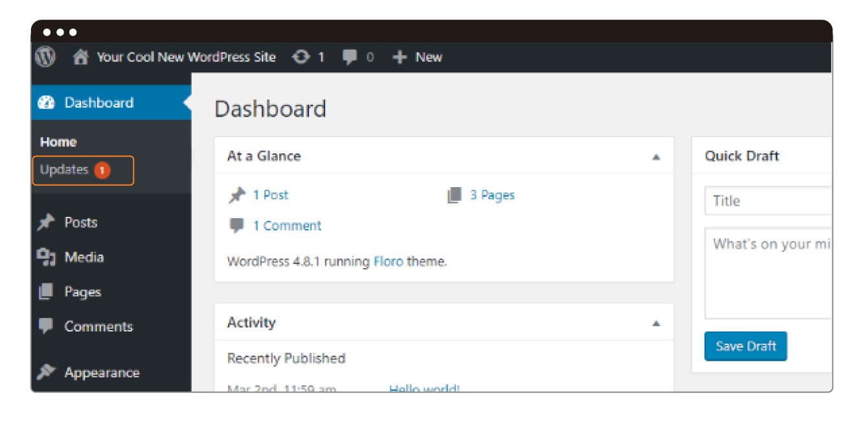Screen dimensions: 868x437
Task: Click the Quick Draft widget title
Action: (742, 156)
